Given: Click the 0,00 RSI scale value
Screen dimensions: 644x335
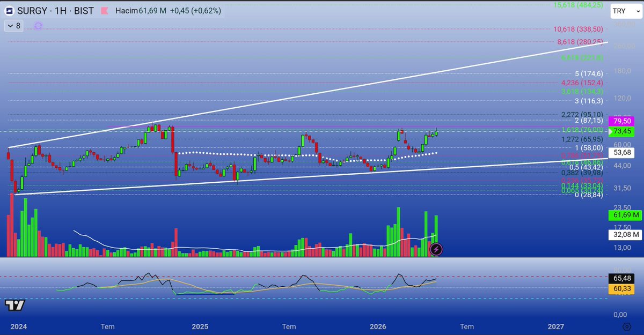Looking at the screenshot, I should tap(621, 314).
